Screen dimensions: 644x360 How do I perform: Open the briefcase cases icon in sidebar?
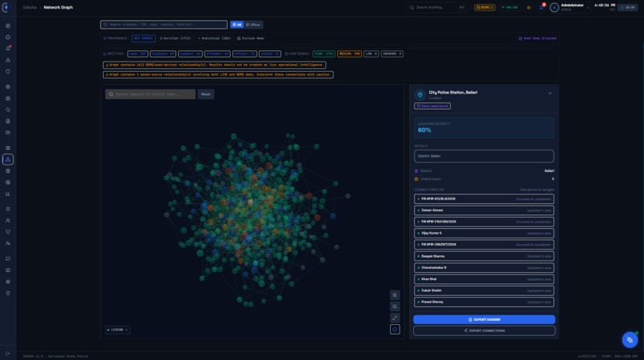pyautogui.click(x=8, y=98)
